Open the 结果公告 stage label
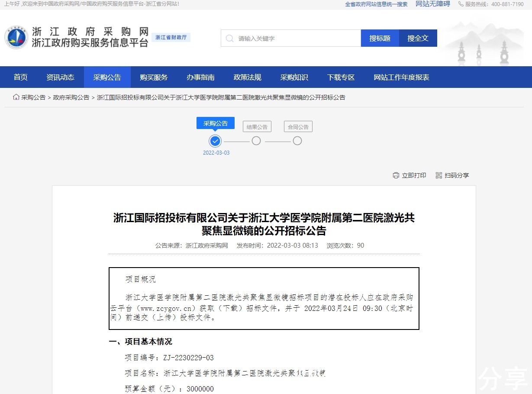The height and width of the screenshot is (394, 532). point(257,127)
